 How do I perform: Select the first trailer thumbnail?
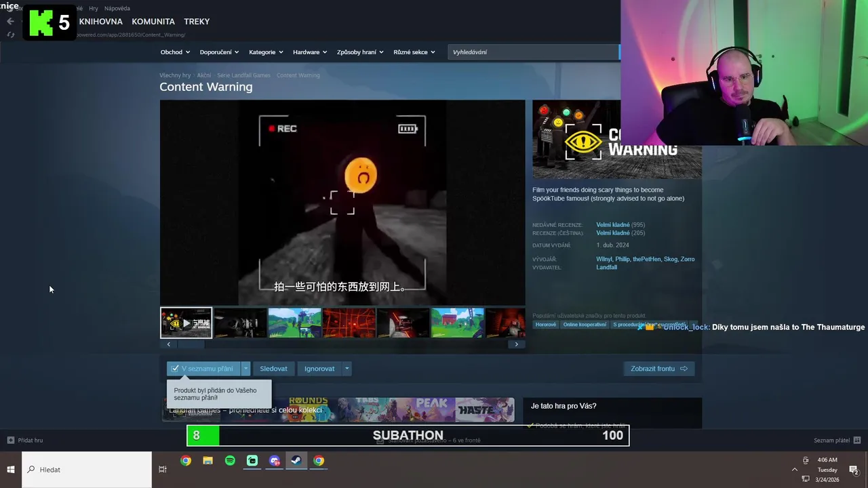(186, 323)
